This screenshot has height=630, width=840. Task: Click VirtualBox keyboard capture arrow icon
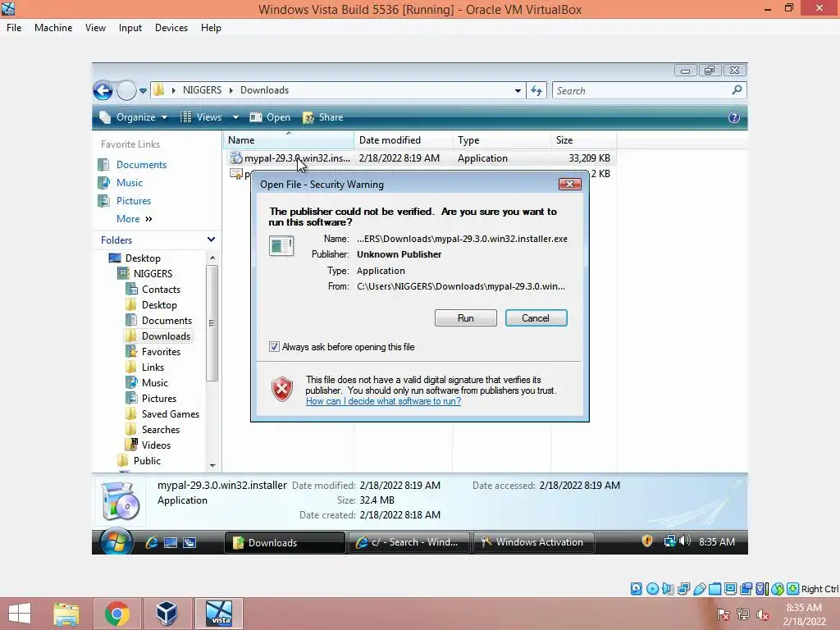click(x=793, y=589)
